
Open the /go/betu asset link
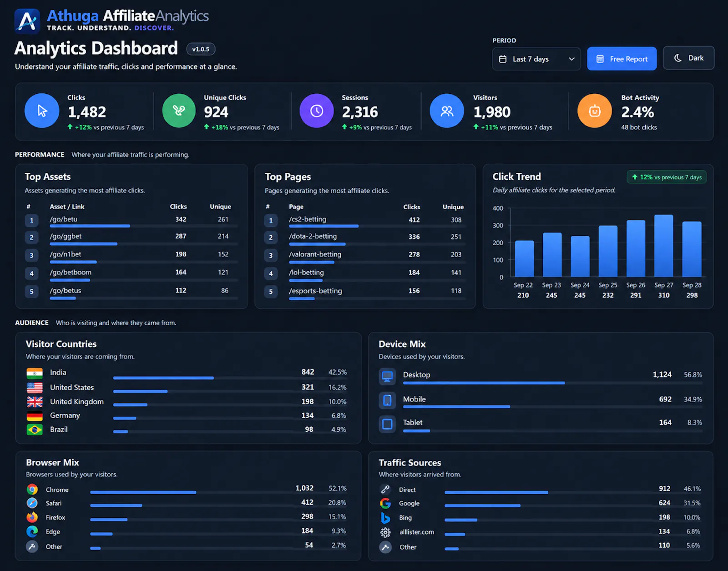point(63,219)
